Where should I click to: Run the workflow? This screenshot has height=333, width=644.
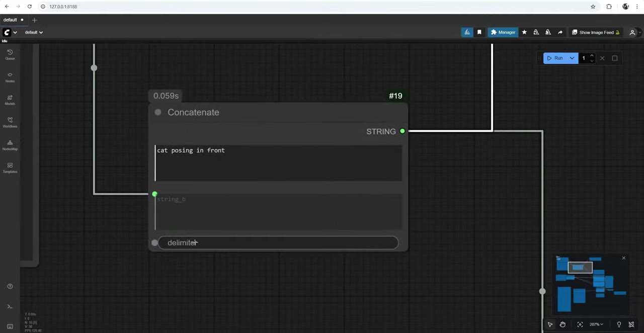click(x=555, y=58)
